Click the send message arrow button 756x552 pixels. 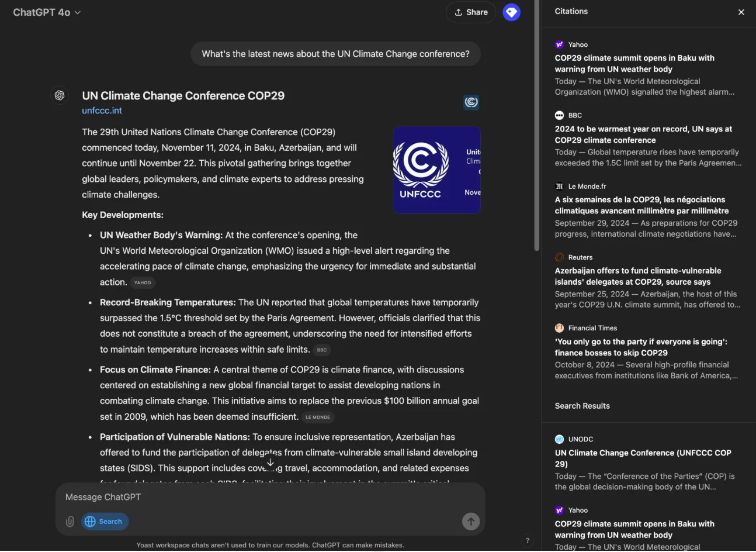[x=470, y=522]
